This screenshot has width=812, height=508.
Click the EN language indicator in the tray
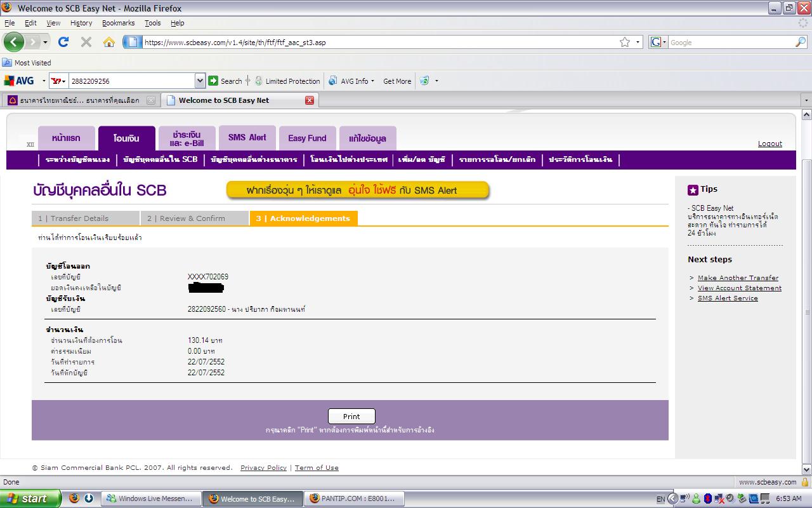[660, 499]
